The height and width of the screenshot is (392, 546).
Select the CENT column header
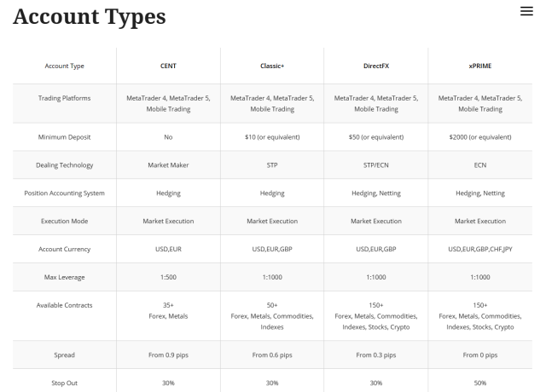pos(168,66)
